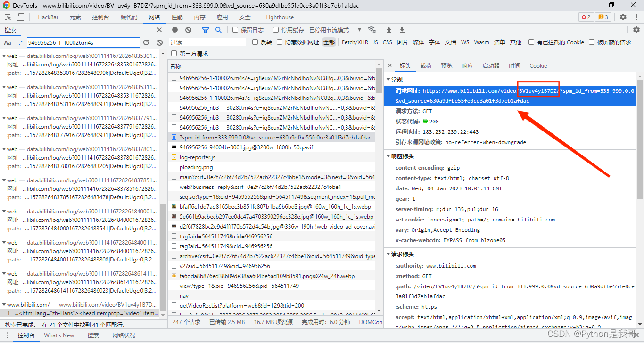Activate the inspect element picker icon
The width and height of the screenshot is (644, 343).
pyautogui.click(x=8, y=17)
